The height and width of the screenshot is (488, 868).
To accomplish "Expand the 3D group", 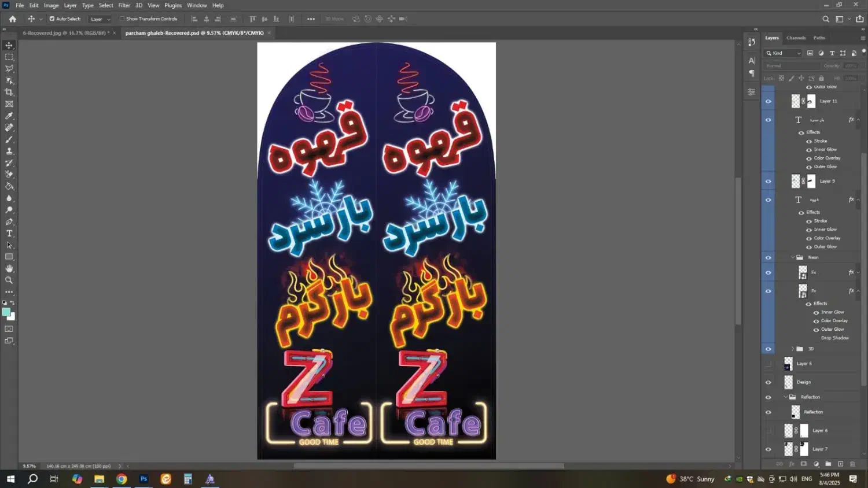I will pyautogui.click(x=792, y=349).
